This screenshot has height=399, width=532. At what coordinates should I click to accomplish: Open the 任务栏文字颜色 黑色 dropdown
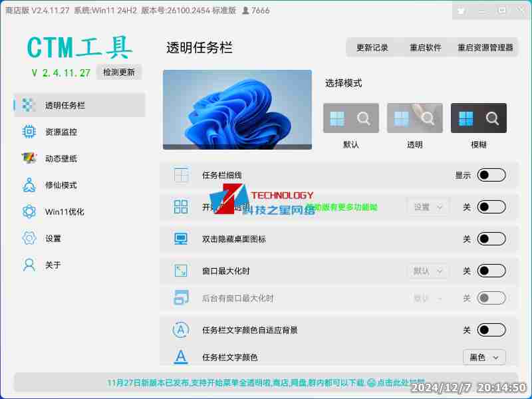484,357
